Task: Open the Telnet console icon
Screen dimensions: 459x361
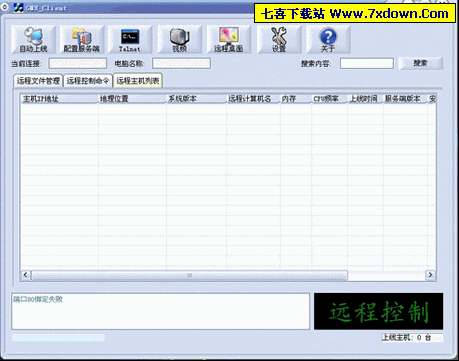Action: point(130,39)
